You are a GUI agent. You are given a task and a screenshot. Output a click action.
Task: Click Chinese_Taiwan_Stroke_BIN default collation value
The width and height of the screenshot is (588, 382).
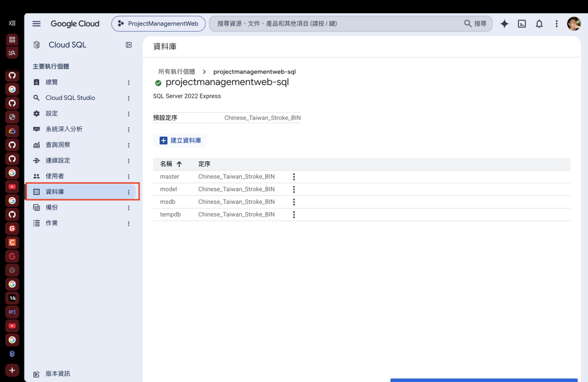262,118
